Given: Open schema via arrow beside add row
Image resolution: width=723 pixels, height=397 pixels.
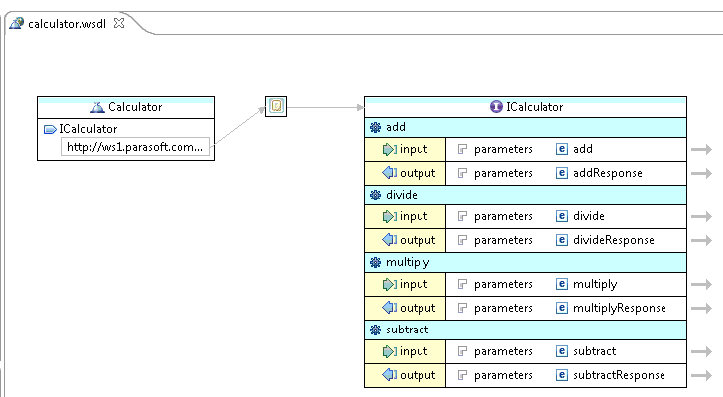Looking at the screenshot, I should click(x=701, y=149).
